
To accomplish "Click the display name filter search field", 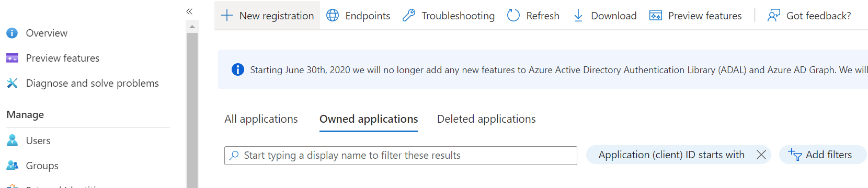I will pos(401,156).
